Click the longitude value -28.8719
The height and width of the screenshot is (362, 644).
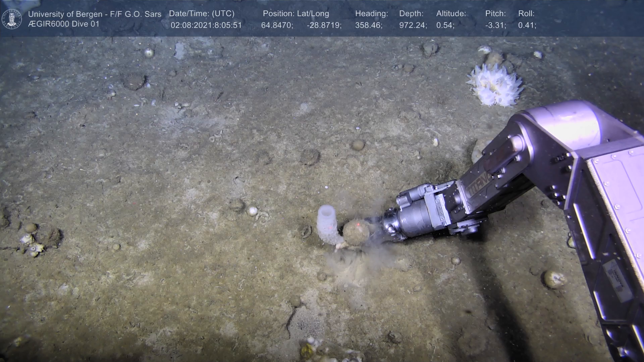(324, 25)
